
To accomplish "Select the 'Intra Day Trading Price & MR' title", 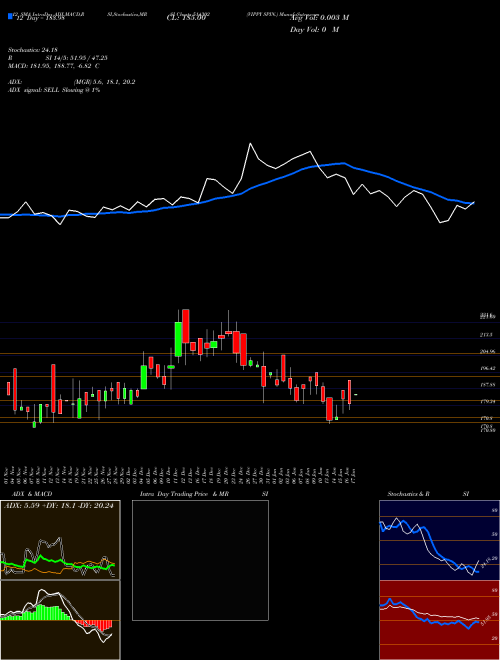I will (184, 494).
